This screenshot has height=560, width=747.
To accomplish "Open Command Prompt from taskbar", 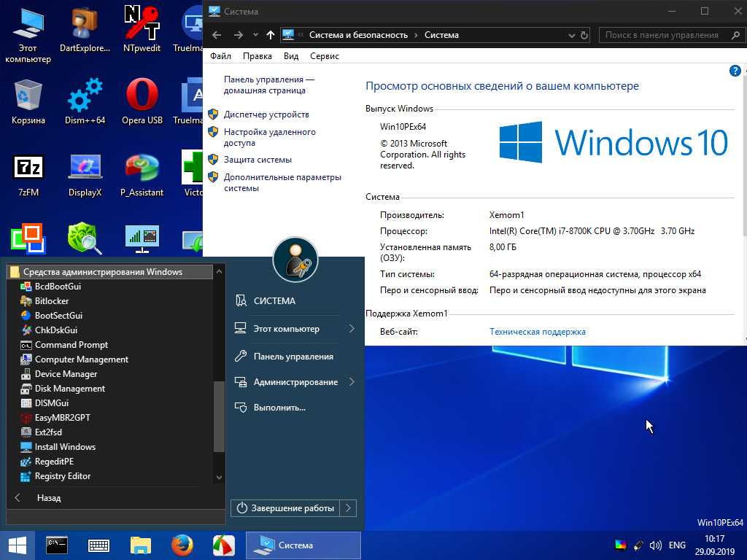I will click(57, 545).
